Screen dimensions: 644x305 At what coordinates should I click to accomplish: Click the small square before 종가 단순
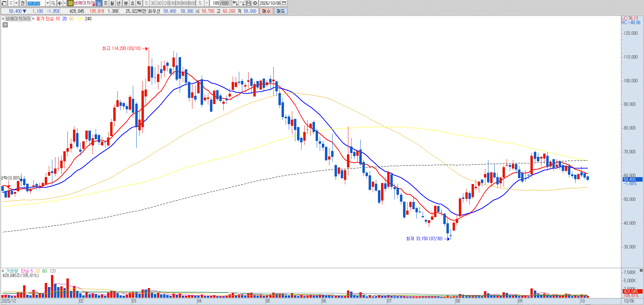click(33, 19)
